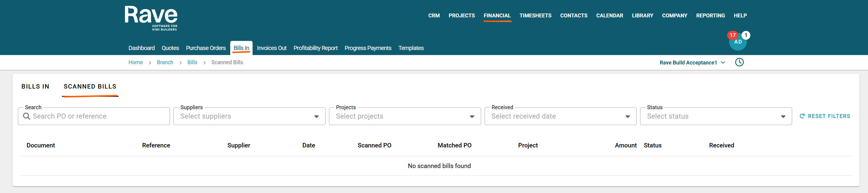Open the Purchase Orders tab
868x193 pixels.
[206, 48]
